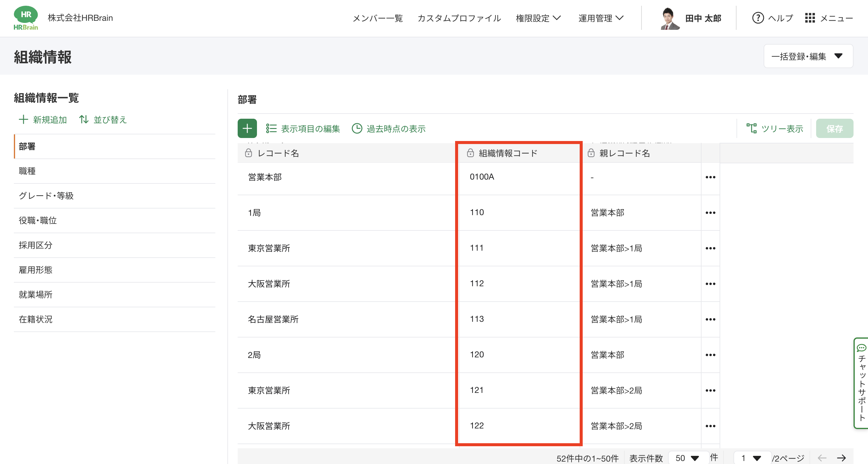Open three-dot menu for 名古屋営業所 row
Screen dimensions: 868x464
[x=710, y=319]
